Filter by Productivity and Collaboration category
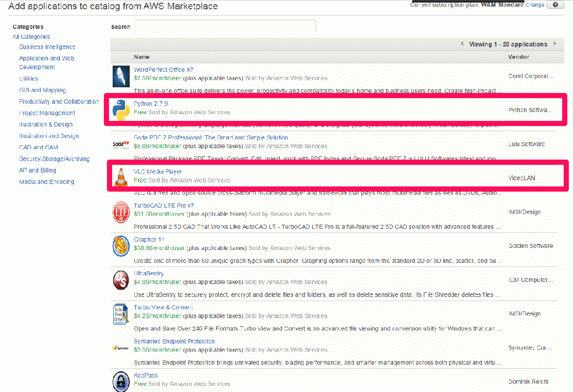Viewport: 573px width, 392px height. (x=59, y=102)
